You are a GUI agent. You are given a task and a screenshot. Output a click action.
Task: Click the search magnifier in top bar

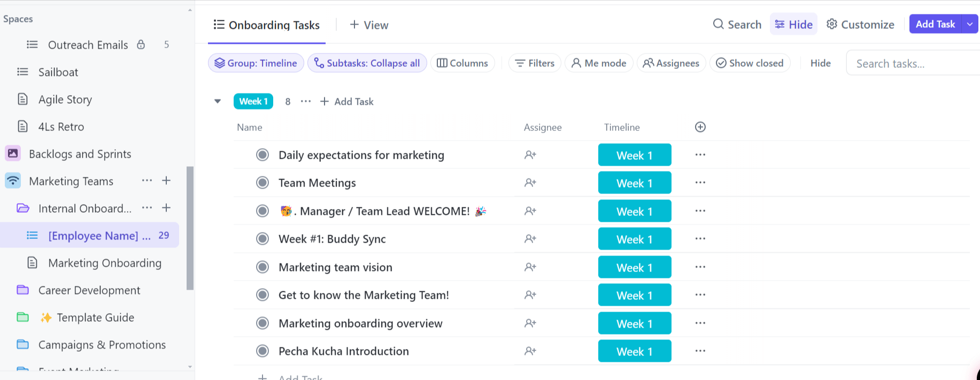[719, 24]
